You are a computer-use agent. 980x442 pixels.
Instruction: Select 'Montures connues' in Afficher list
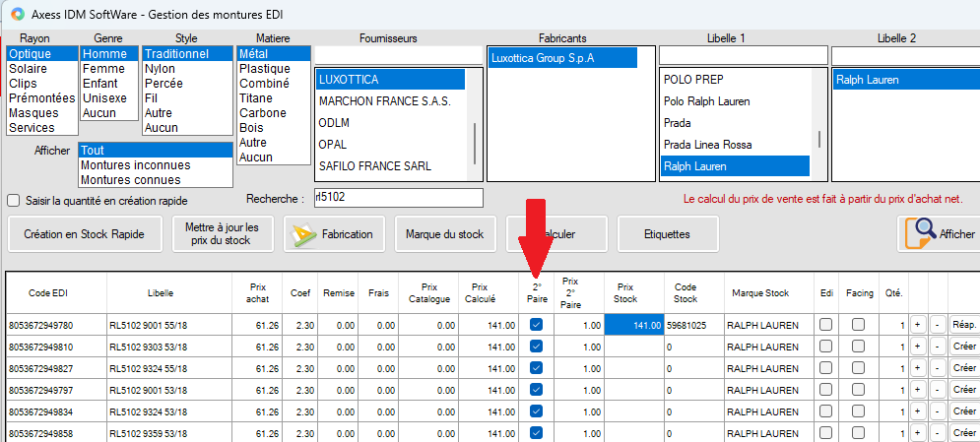130,180
